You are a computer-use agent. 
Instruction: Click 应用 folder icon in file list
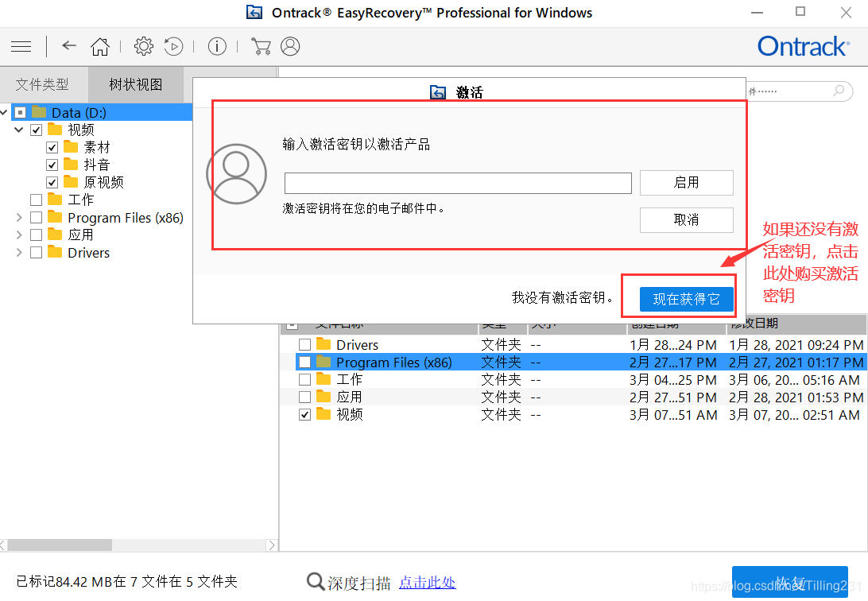(324, 397)
